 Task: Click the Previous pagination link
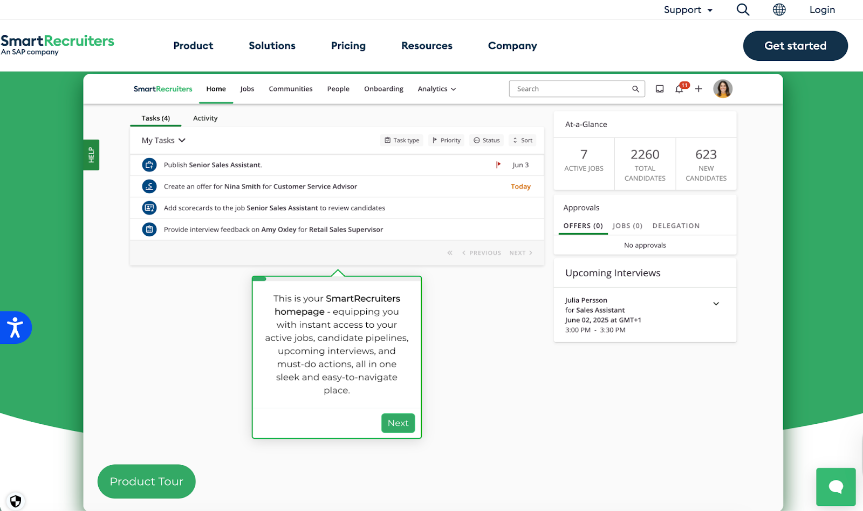click(x=482, y=253)
